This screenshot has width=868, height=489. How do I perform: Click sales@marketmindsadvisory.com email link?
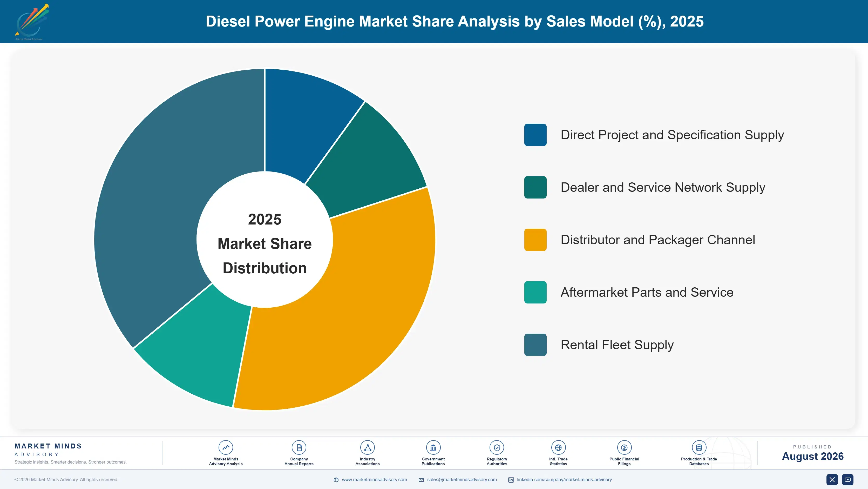pyautogui.click(x=462, y=480)
